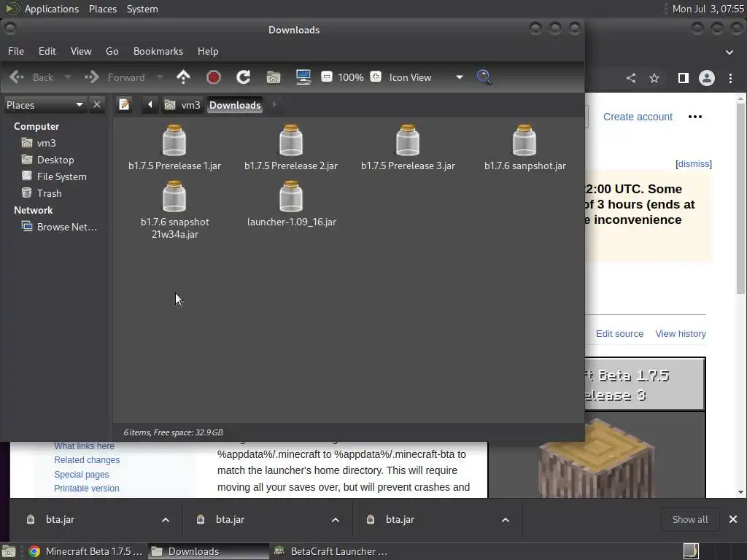Image resolution: width=747 pixels, height=560 pixels.
Task: Switch to BetaCraft Launcher taskbar window
Action: 331,551
